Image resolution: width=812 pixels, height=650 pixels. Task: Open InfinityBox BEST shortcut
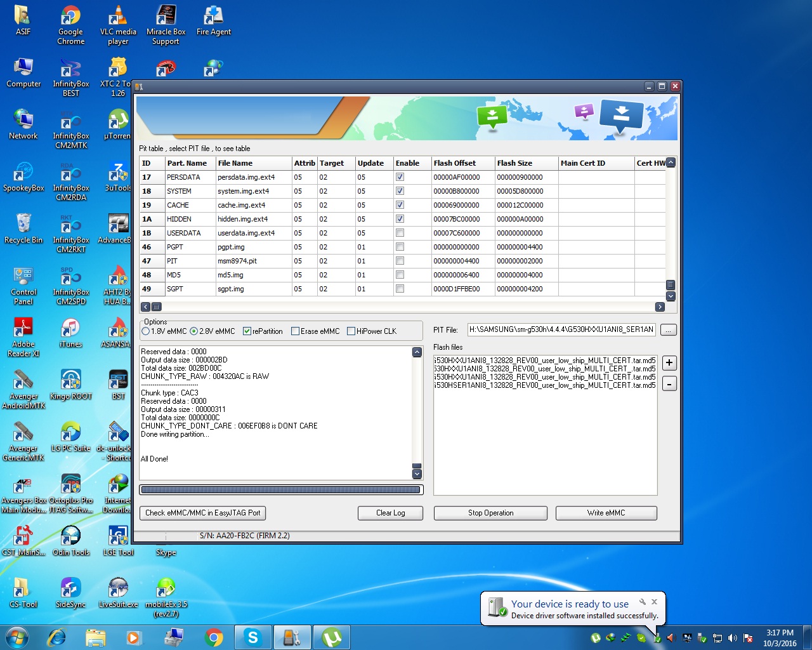70,77
